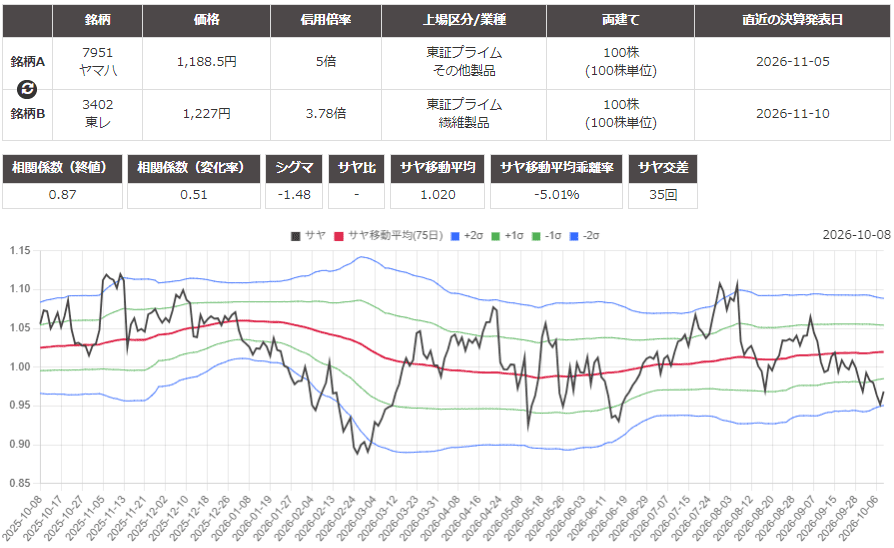Click the price 1,227円
Screen dimensions: 894x548
[x=206, y=113]
